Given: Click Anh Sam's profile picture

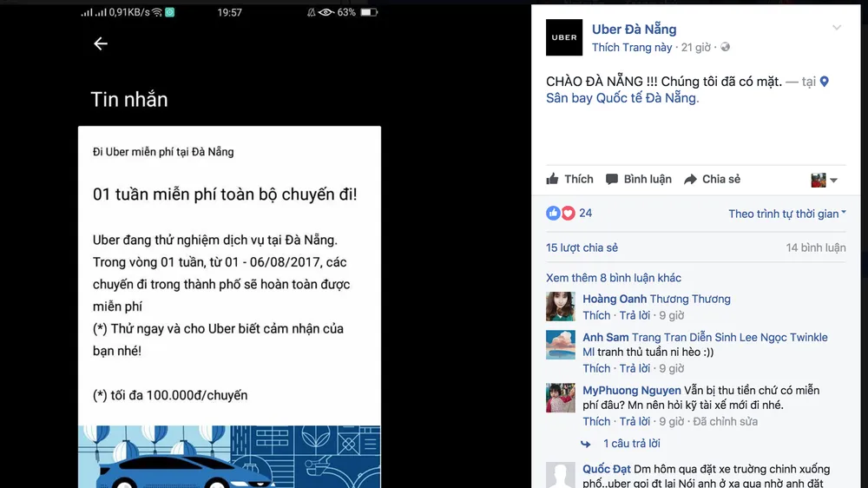Looking at the screenshot, I should click(x=560, y=345).
